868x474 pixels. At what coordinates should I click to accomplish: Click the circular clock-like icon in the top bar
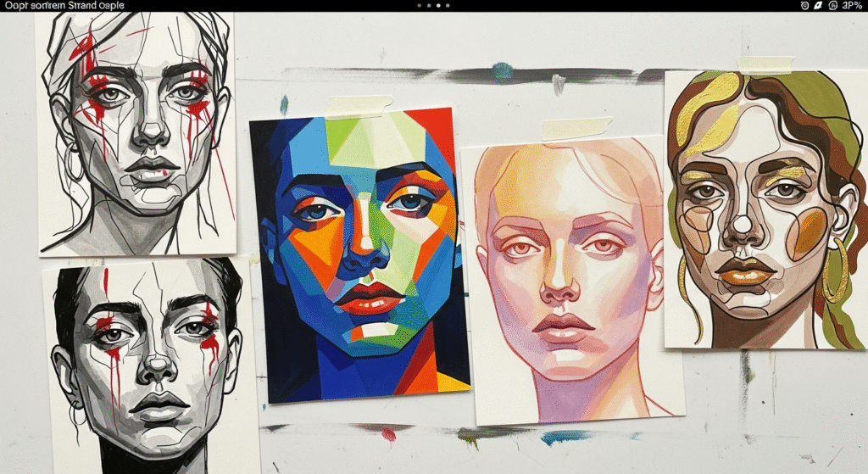[805, 6]
